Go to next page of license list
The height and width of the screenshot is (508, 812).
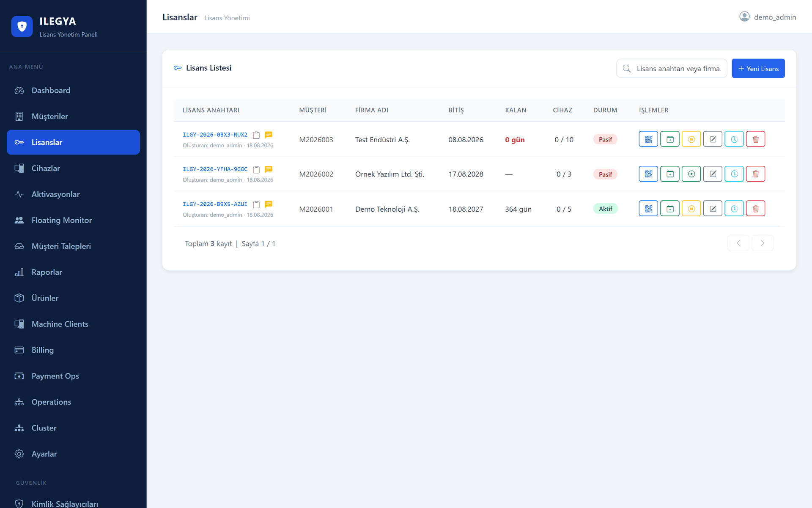(x=763, y=243)
